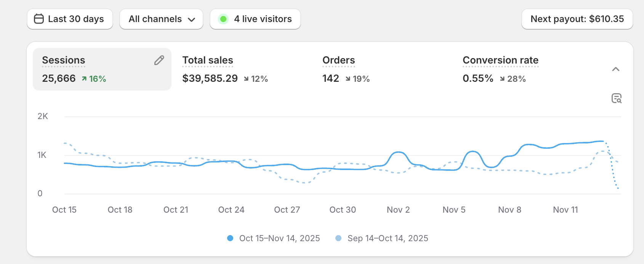
Task: Click the downward arrow next to 12%
Action: pos(246,79)
